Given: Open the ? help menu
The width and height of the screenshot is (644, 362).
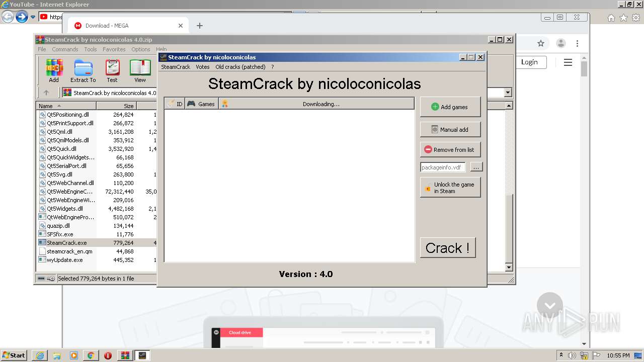Looking at the screenshot, I should coord(273,67).
